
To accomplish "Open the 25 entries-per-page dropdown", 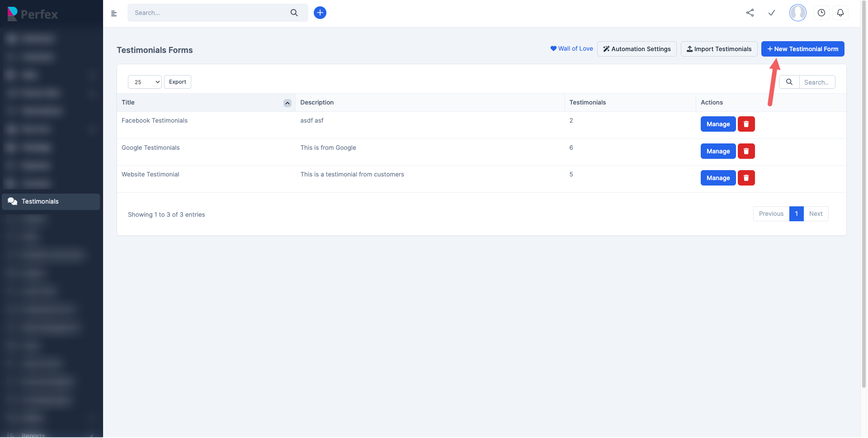I will click(145, 82).
